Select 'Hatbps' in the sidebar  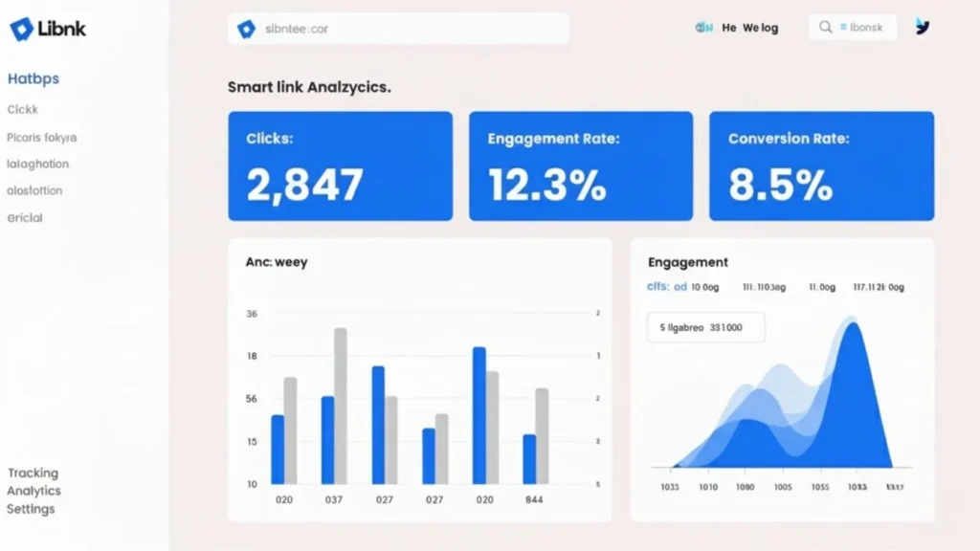pos(33,78)
